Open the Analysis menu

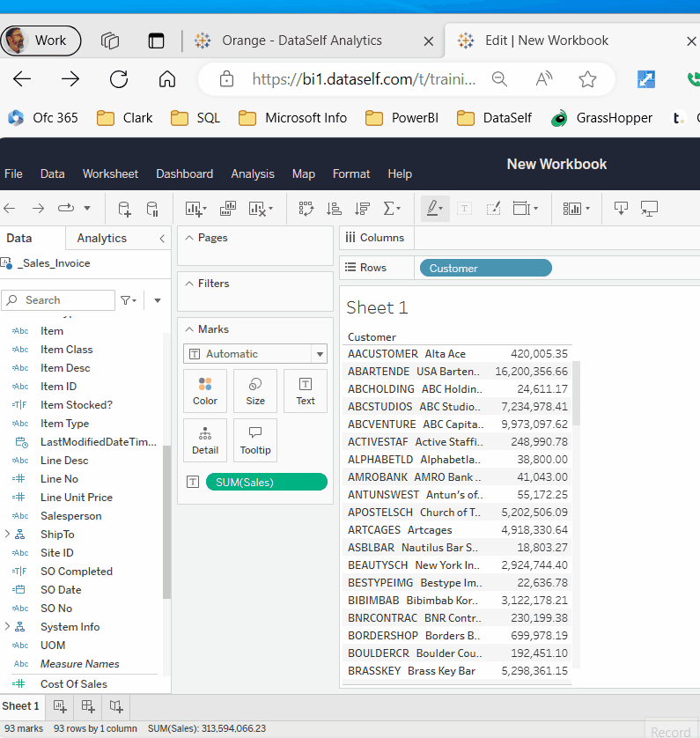pyautogui.click(x=253, y=174)
